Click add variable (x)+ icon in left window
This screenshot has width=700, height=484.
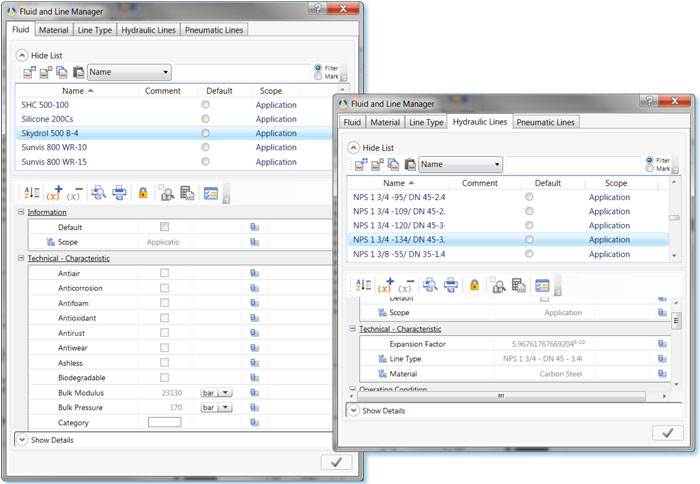[x=54, y=193]
